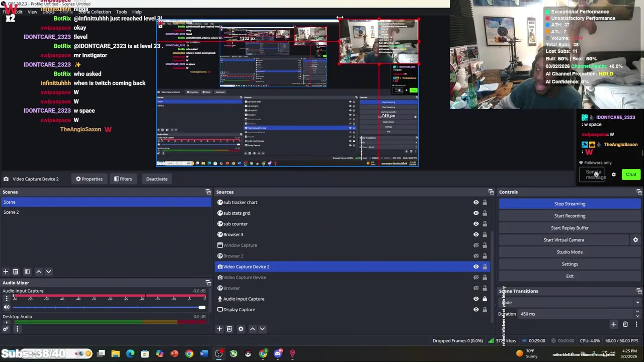Select Scene 2 in the Scenes list
Image resolution: width=644 pixels, height=362 pixels.
coord(106,212)
